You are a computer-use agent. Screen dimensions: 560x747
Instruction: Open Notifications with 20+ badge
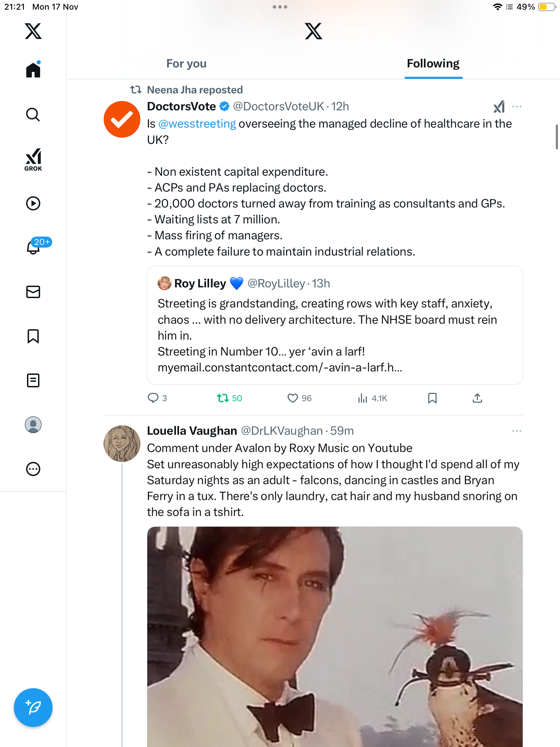(x=34, y=247)
